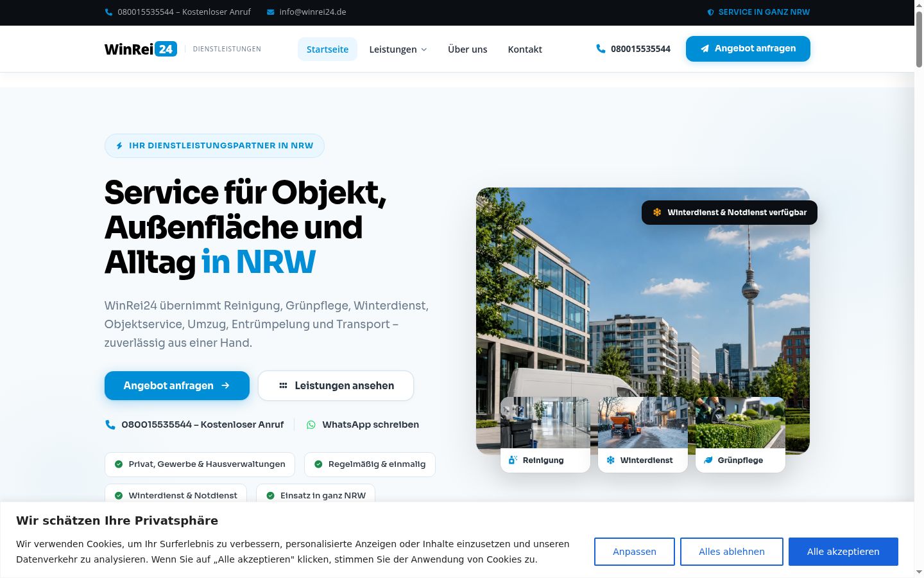Image resolution: width=924 pixels, height=578 pixels.
Task: Click Privat, Gewerbe & Hausverwaltungen chip
Action: (200, 464)
